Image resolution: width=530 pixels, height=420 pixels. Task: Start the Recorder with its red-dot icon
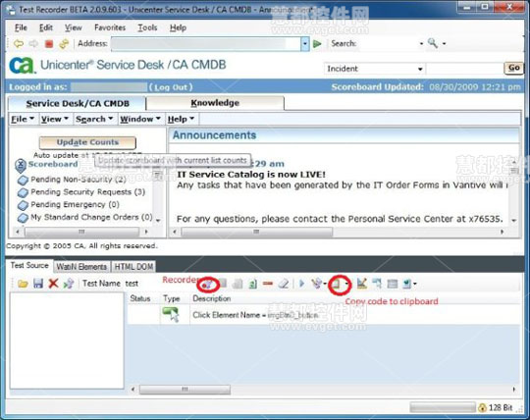point(207,285)
